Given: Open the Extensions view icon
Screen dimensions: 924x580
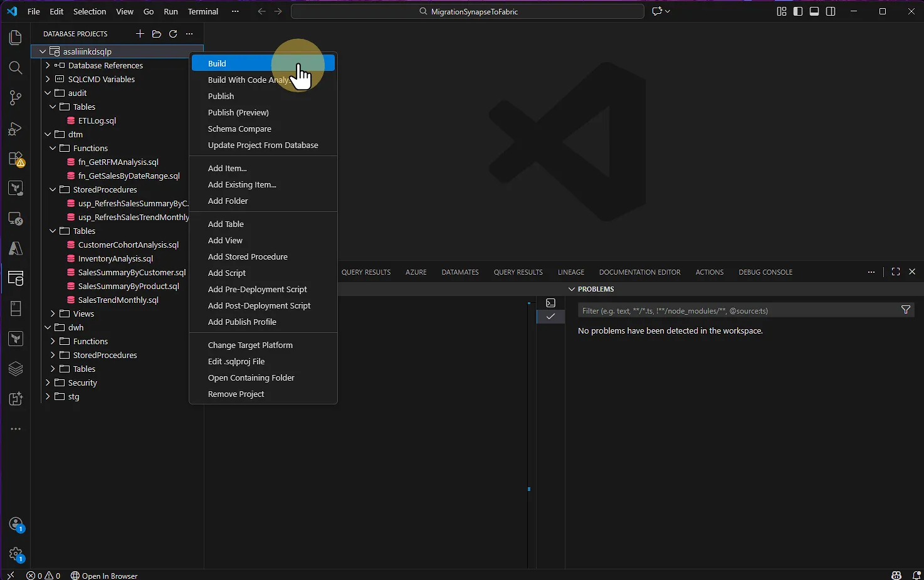Looking at the screenshot, I should [x=16, y=159].
